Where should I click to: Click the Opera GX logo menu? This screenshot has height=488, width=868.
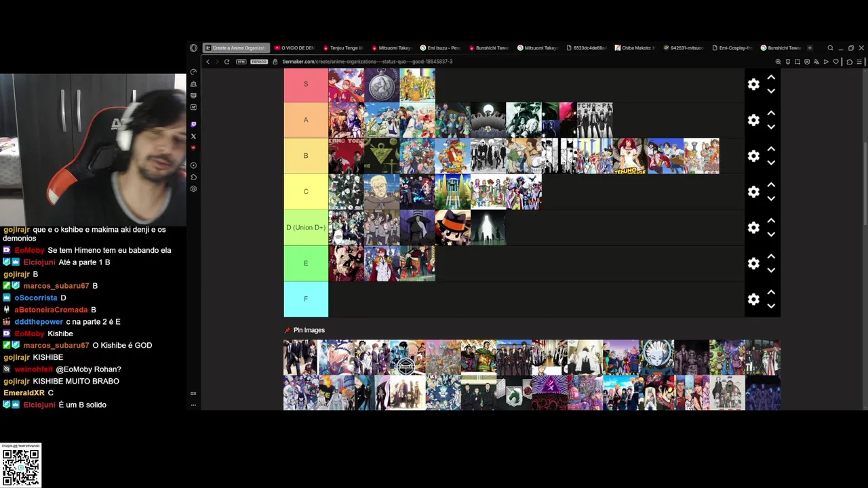coord(193,48)
